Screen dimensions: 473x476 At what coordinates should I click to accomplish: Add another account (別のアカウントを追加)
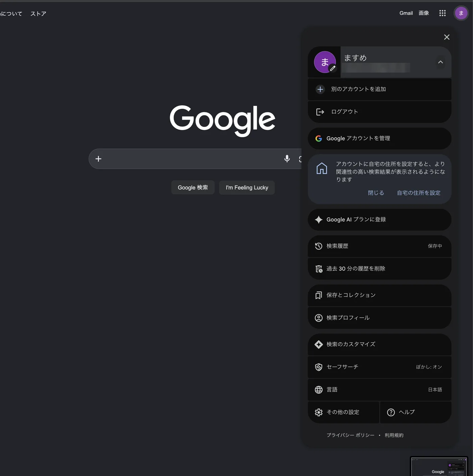(379, 89)
